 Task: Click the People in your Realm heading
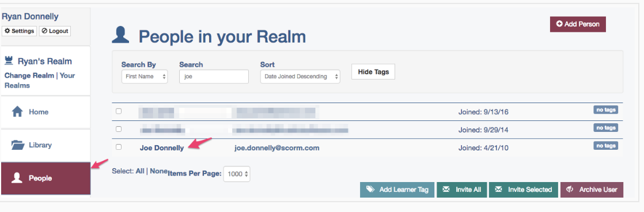click(222, 37)
